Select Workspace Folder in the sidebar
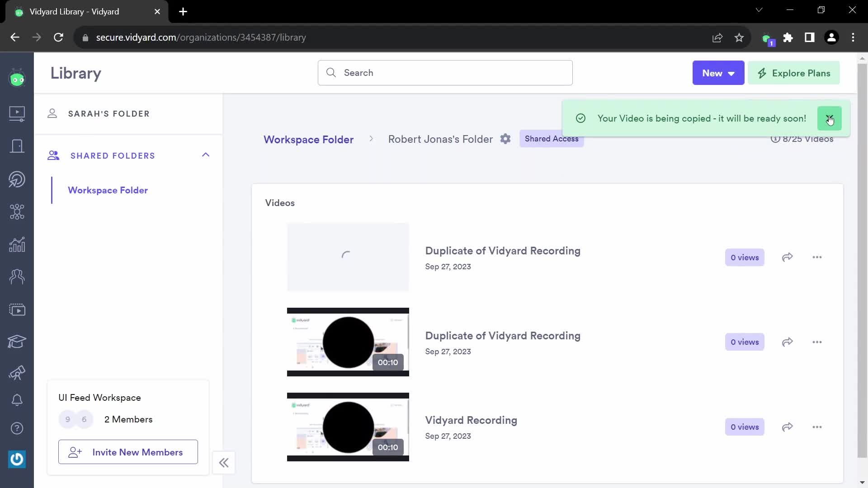This screenshot has width=868, height=488. tap(108, 190)
